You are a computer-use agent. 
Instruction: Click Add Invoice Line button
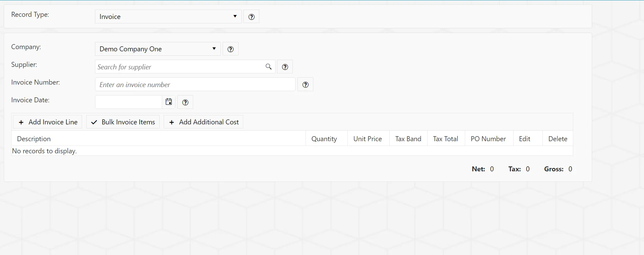pos(48,122)
